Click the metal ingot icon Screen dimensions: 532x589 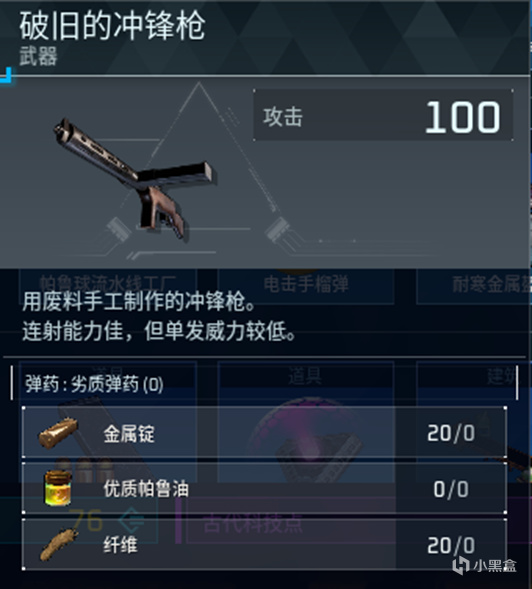click(x=59, y=433)
